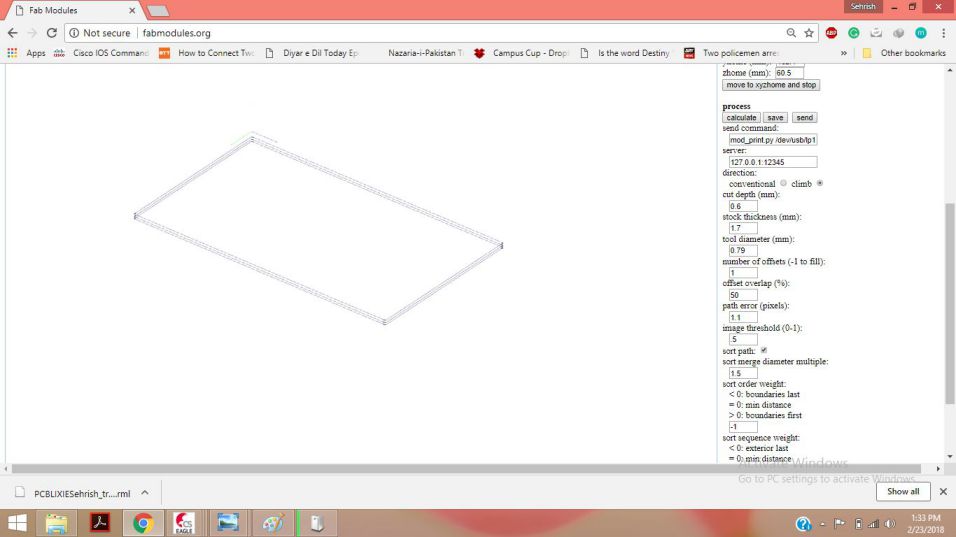Open File Explorer from taskbar
Image resolution: width=956 pixels, height=537 pixels.
[x=56, y=523]
